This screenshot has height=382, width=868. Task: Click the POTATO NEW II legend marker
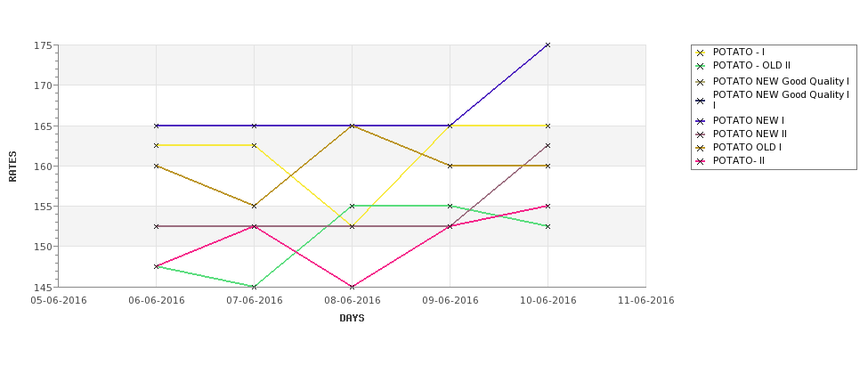701,134
